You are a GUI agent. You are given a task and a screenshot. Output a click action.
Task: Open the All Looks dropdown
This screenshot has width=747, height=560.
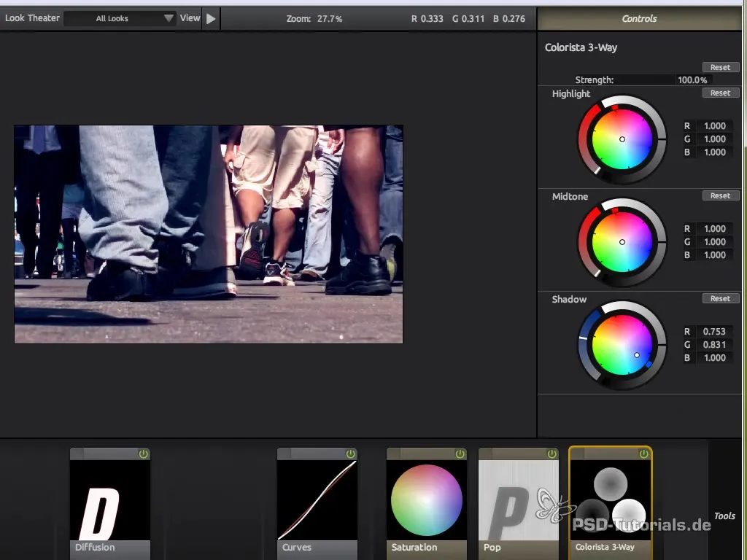coord(120,18)
